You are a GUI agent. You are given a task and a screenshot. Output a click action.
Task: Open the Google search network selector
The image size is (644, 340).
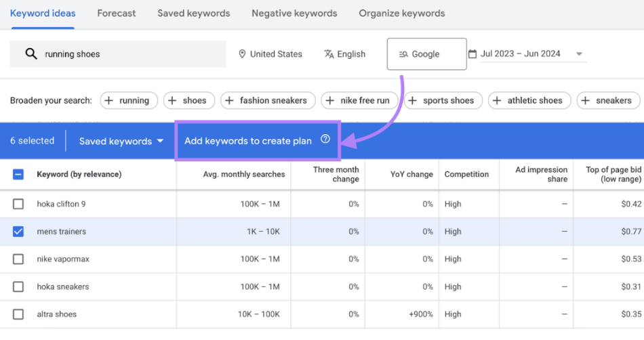(426, 54)
